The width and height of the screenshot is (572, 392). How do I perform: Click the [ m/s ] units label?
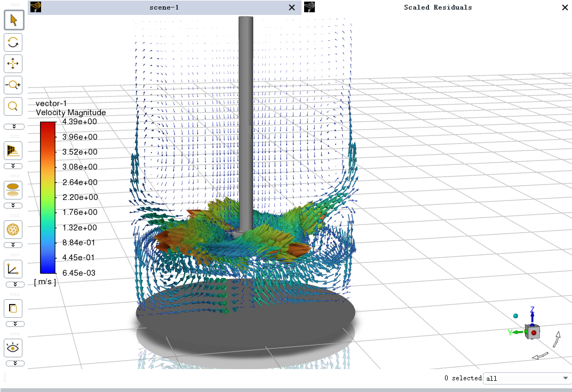pos(45,282)
